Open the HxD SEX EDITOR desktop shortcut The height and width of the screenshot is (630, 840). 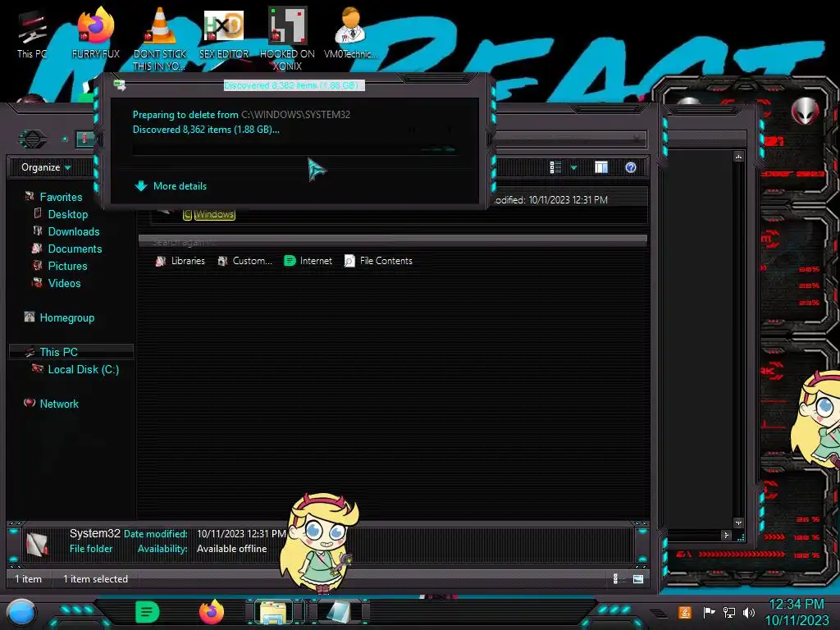tap(224, 33)
